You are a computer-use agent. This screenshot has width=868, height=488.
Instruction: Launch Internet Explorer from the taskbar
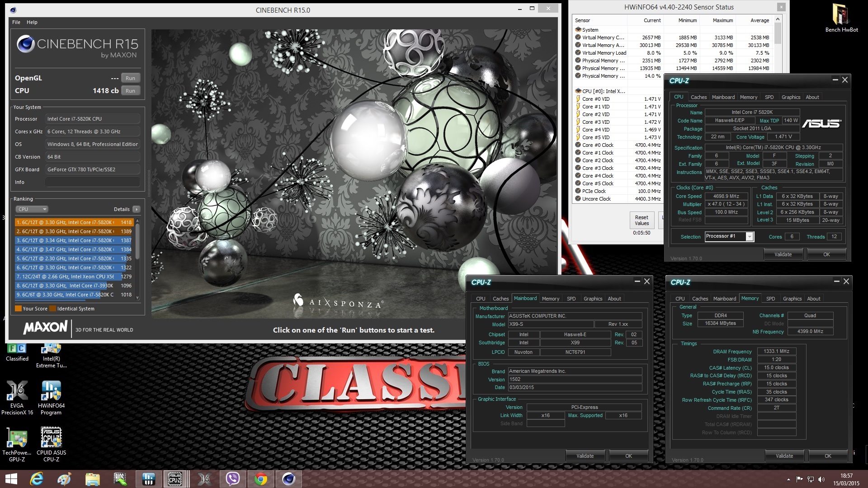36,479
